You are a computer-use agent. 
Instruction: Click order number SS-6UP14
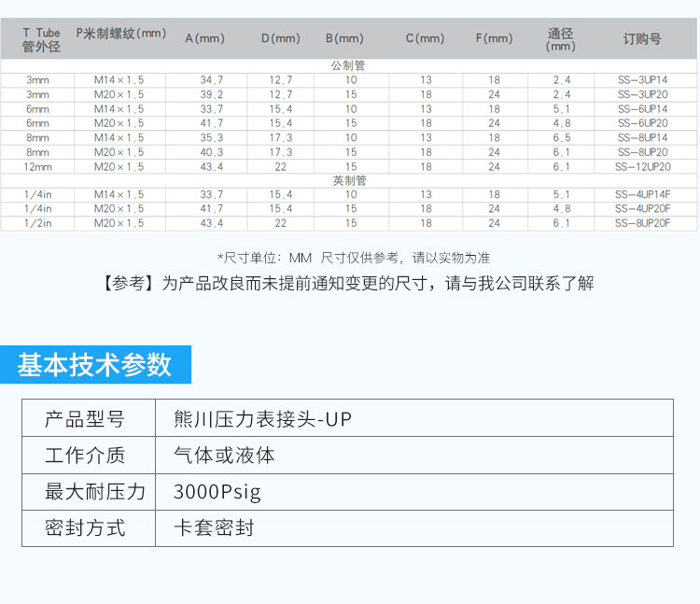[x=642, y=109]
